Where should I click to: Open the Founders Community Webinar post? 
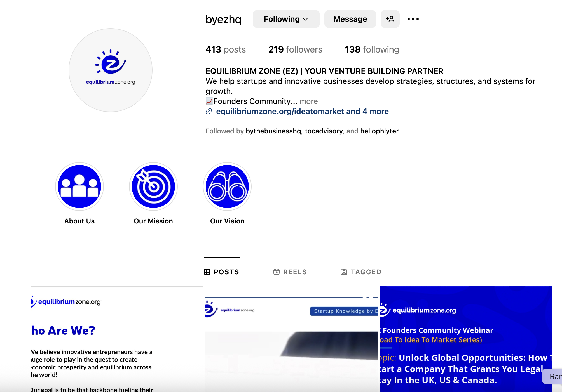point(466,339)
